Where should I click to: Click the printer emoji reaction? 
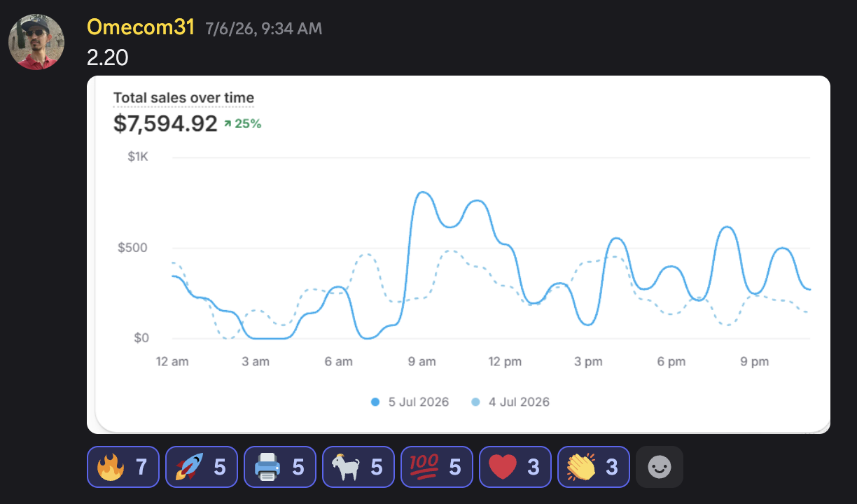point(280,467)
